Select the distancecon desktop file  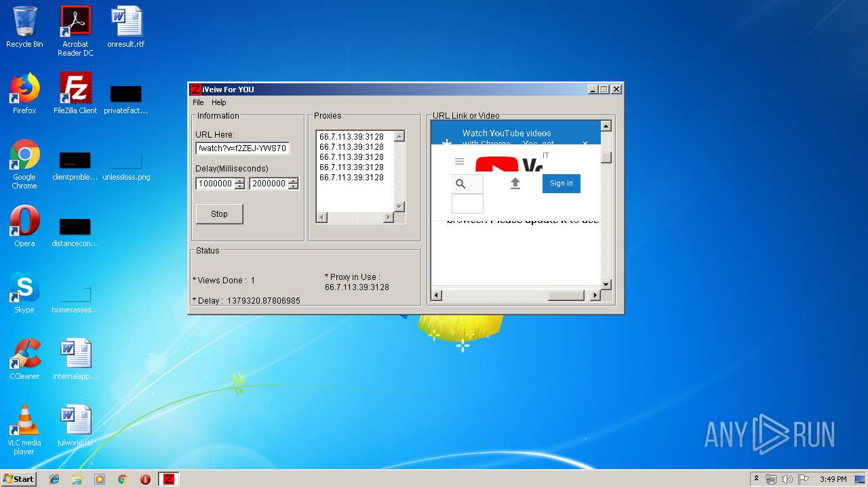click(x=75, y=232)
